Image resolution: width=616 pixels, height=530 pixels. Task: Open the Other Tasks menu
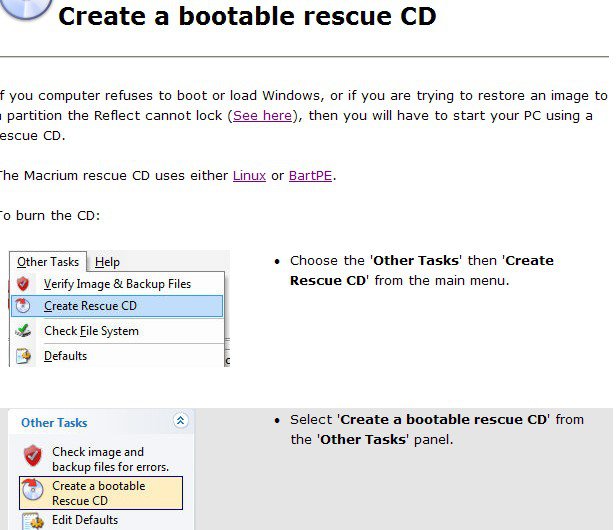(48, 262)
